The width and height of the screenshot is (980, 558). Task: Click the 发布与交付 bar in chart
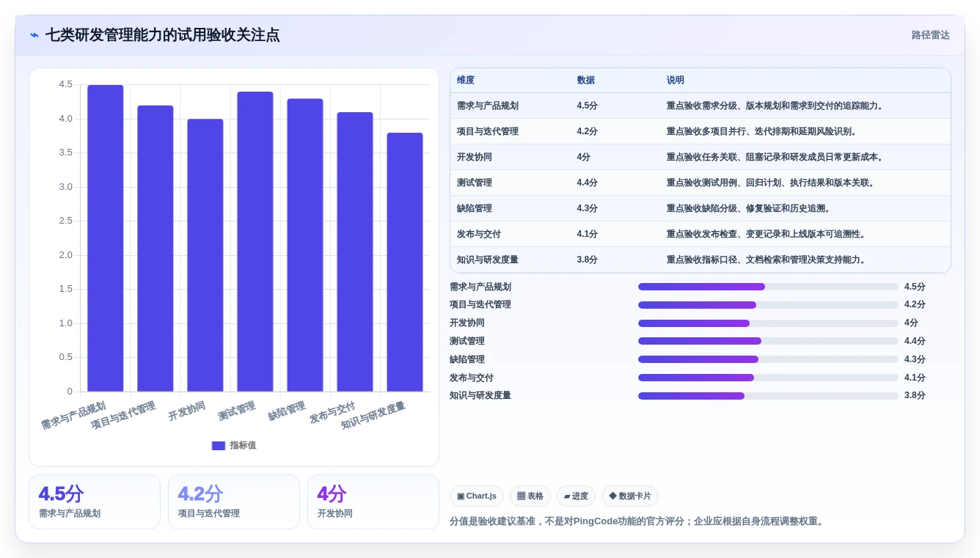tap(355, 252)
